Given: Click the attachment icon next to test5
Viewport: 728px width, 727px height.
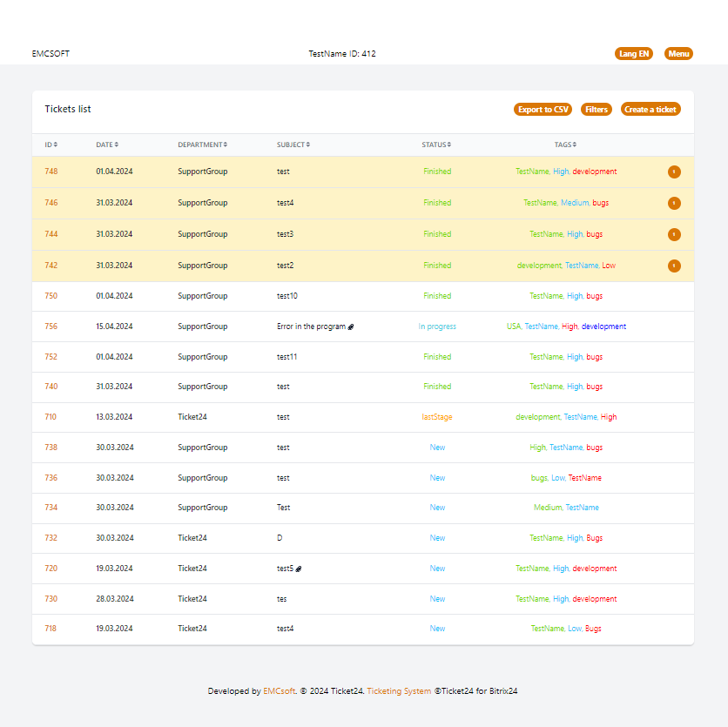Looking at the screenshot, I should [299, 569].
